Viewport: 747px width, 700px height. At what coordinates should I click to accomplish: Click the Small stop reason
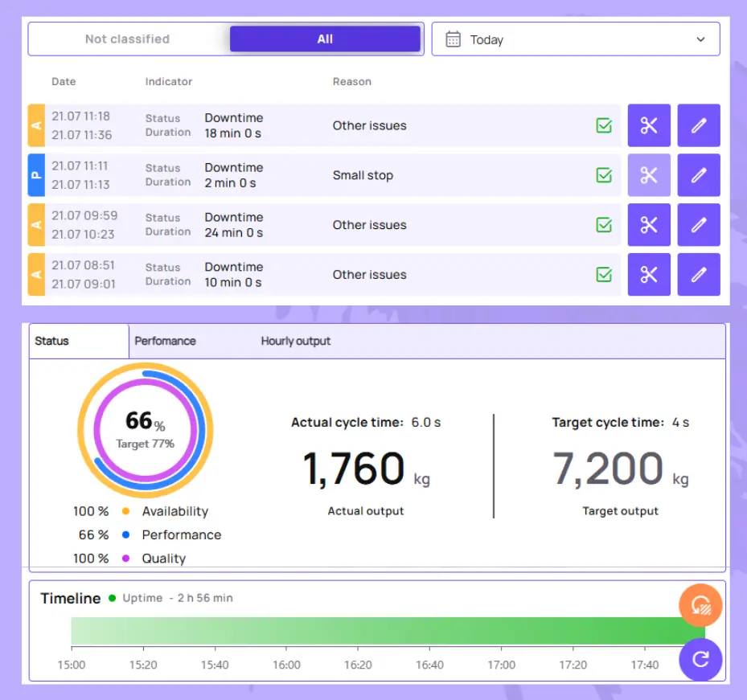tap(363, 175)
